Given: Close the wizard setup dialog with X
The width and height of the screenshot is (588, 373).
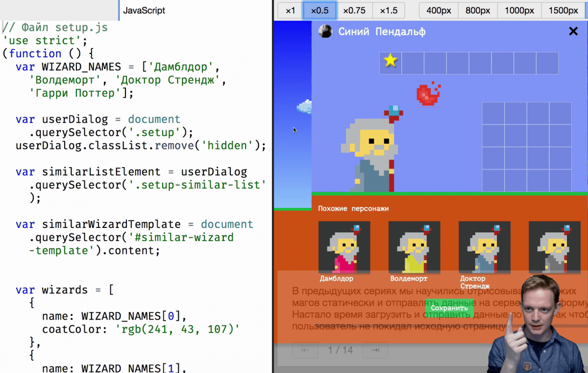Looking at the screenshot, I should pyautogui.click(x=573, y=31).
